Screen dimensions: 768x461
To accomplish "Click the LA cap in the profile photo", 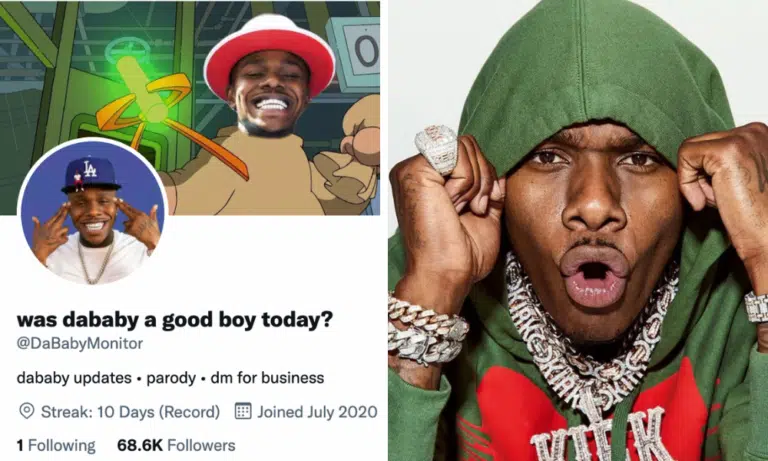I will tap(91, 174).
